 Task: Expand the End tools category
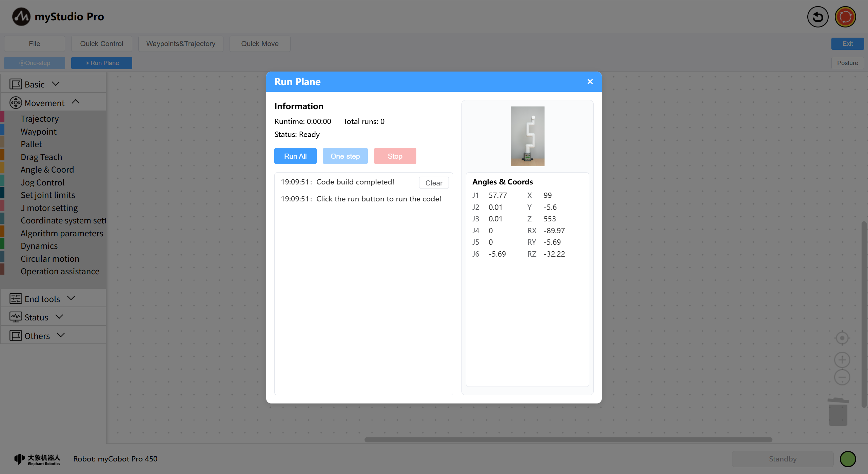pos(42,299)
